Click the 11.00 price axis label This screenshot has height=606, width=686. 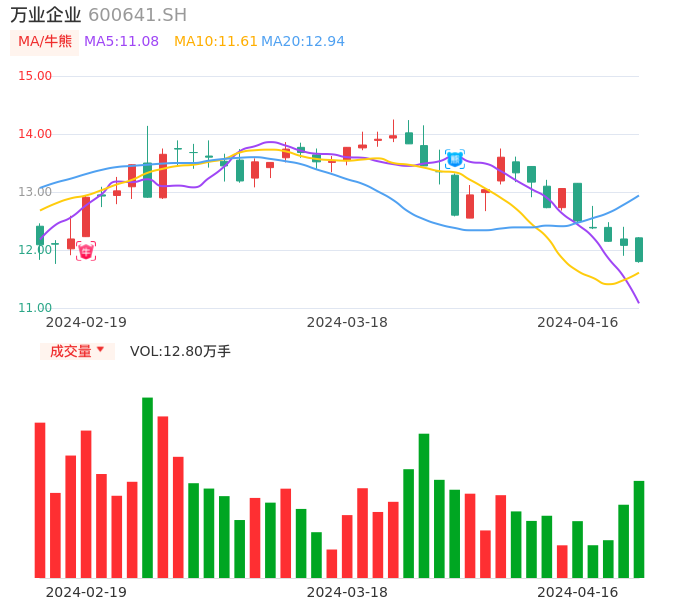pyautogui.click(x=35, y=308)
